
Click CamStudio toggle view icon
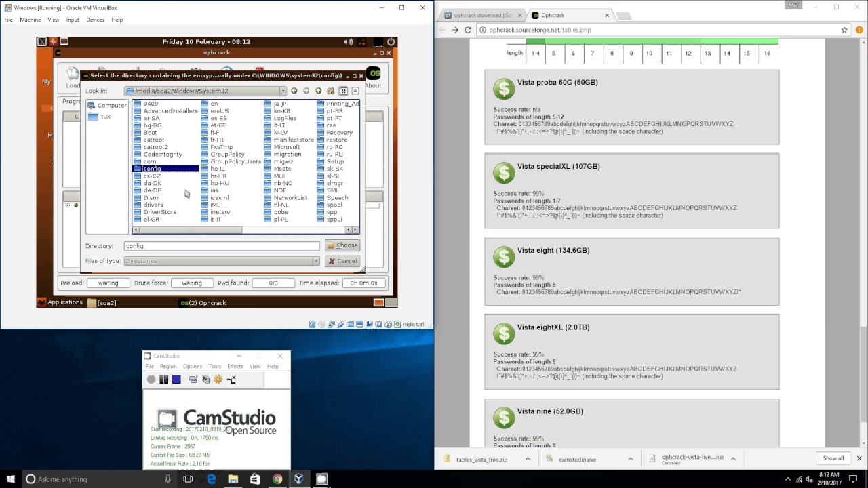[193, 380]
